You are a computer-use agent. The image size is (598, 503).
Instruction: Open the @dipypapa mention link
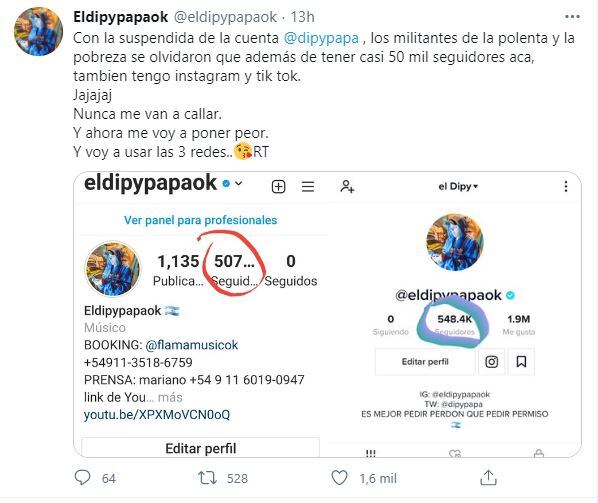pos(321,38)
